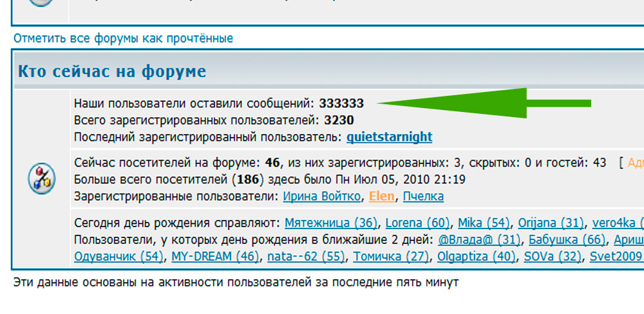Viewport: 644px width, 314px height.
Task: Open the Mika (54) profile
Action: click(x=482, y=223)
